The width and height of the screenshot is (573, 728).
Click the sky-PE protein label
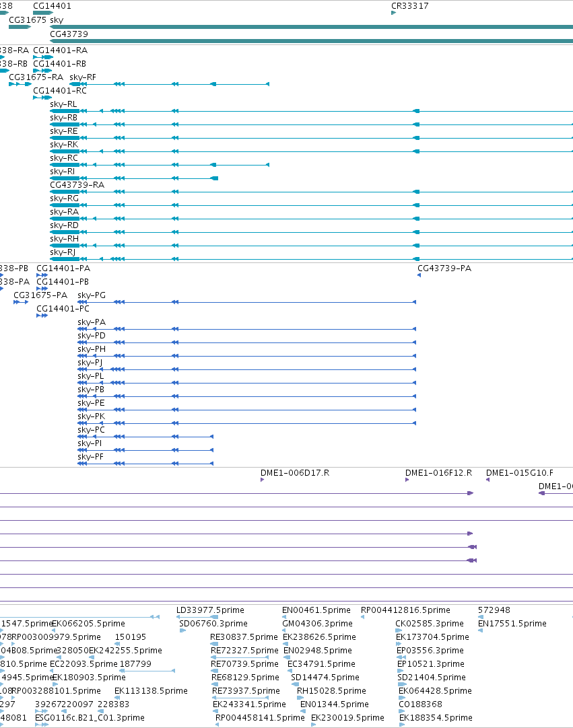91,403
